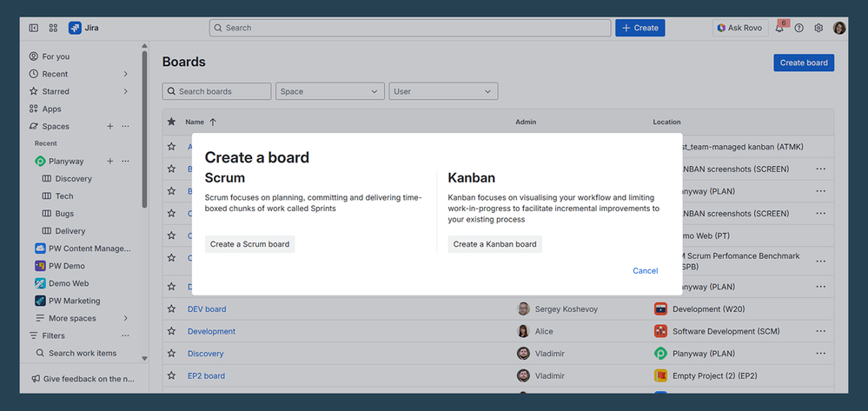The width and height of the screenshot is (868, 411).
Task: Click Create a Scrum board
Action: point(249,244)
